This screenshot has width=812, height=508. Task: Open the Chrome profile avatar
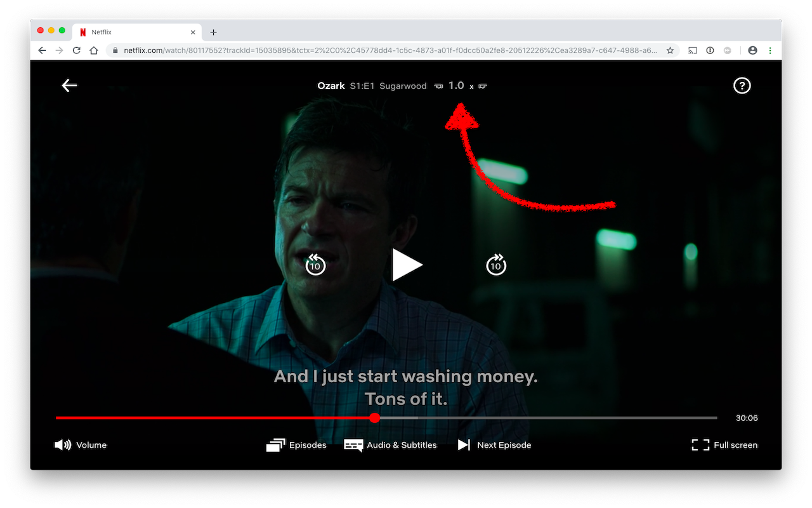[x=752, y=50]
